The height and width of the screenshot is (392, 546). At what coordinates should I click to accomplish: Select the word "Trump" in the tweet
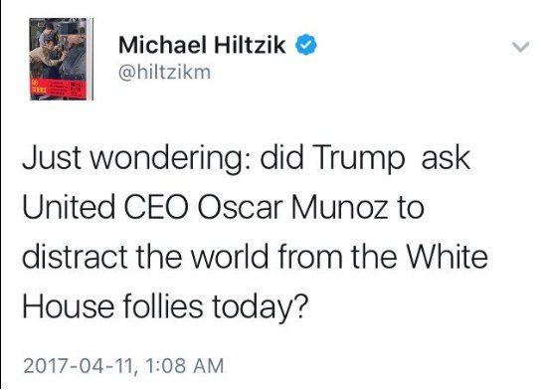point(359,159)
